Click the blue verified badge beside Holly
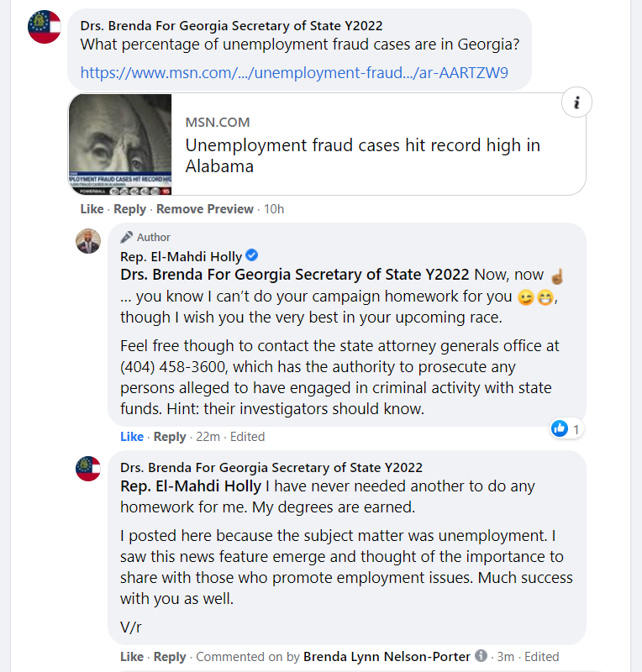This screenshot has width=642, height=672. (x=252, y=255)
